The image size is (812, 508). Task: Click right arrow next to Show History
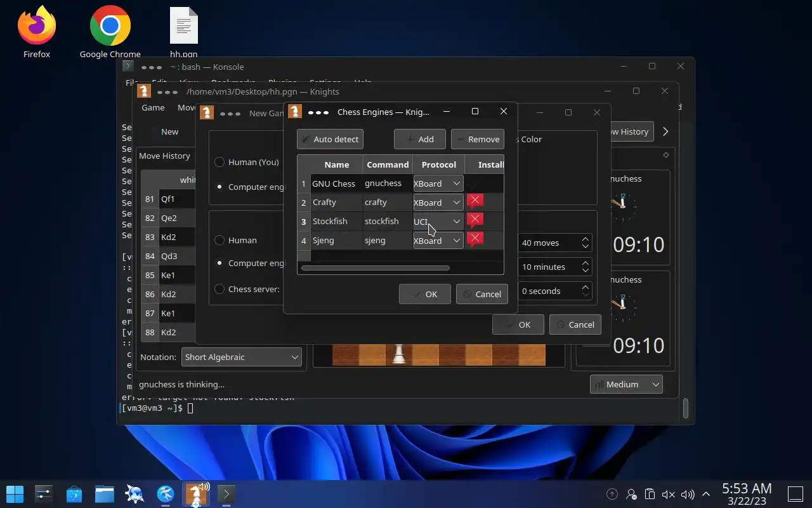pos(665,131)
